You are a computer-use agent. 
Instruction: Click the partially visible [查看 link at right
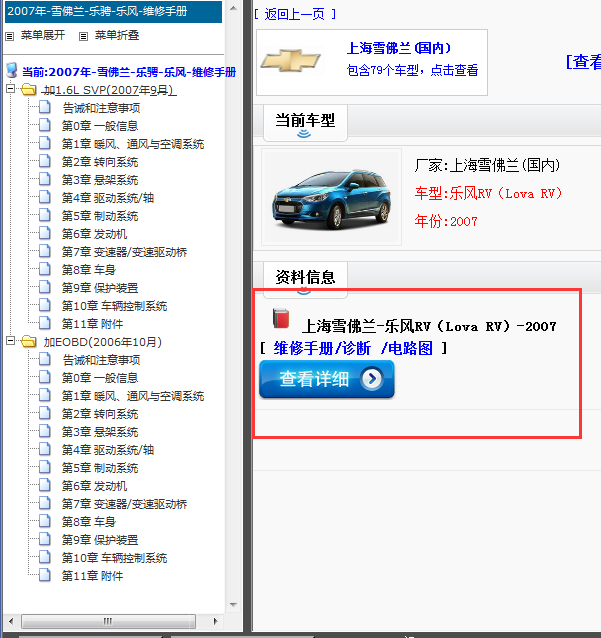coord(583,61)
